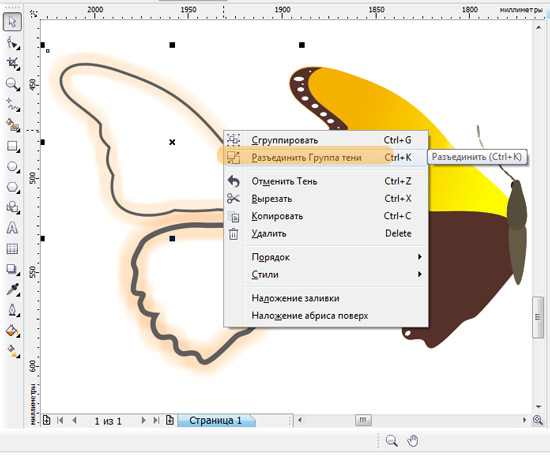Select the Table tool
The height and width of the screenshot is (455, 550).
point(12,249)
